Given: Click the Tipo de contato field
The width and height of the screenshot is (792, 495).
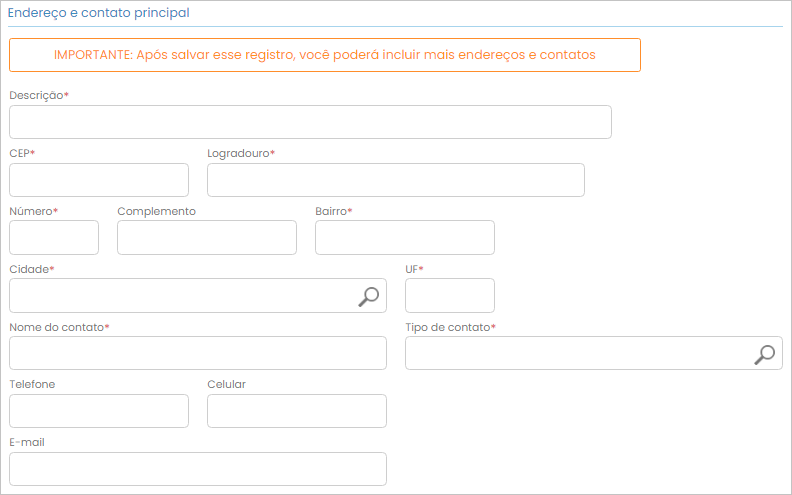Looking at the screenshot, I should point(575,354).
